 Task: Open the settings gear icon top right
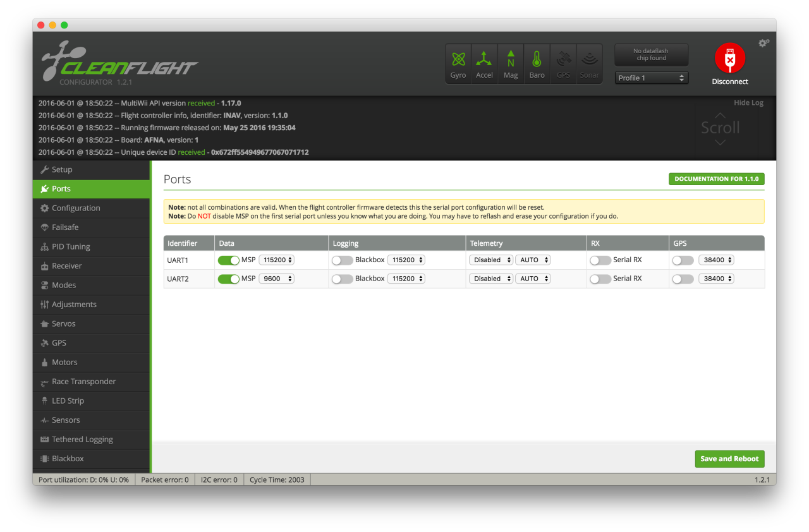763,43
